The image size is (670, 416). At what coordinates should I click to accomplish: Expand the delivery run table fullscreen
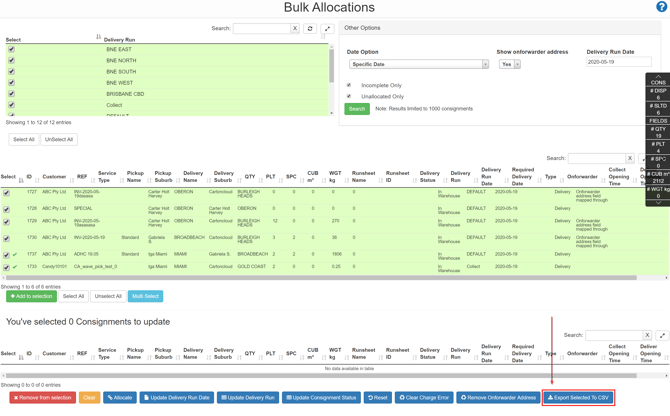(327, 29)
